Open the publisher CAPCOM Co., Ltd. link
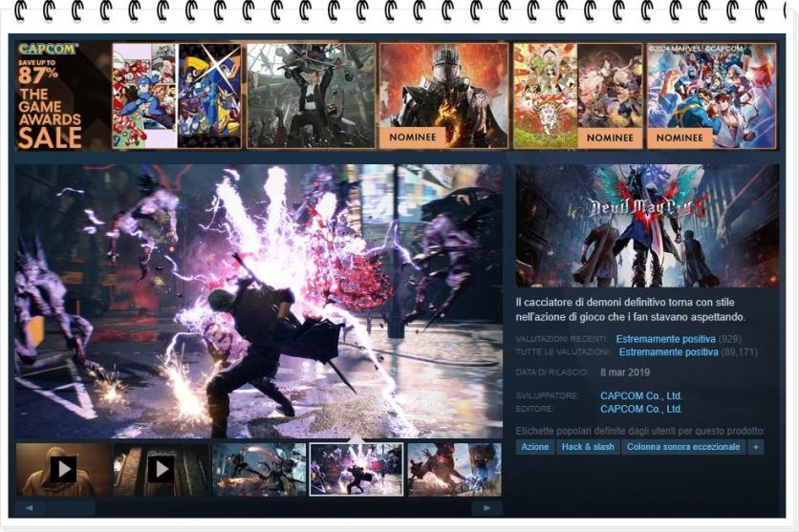The width and height of the screenshot is (799, 532). coord(640,409)
